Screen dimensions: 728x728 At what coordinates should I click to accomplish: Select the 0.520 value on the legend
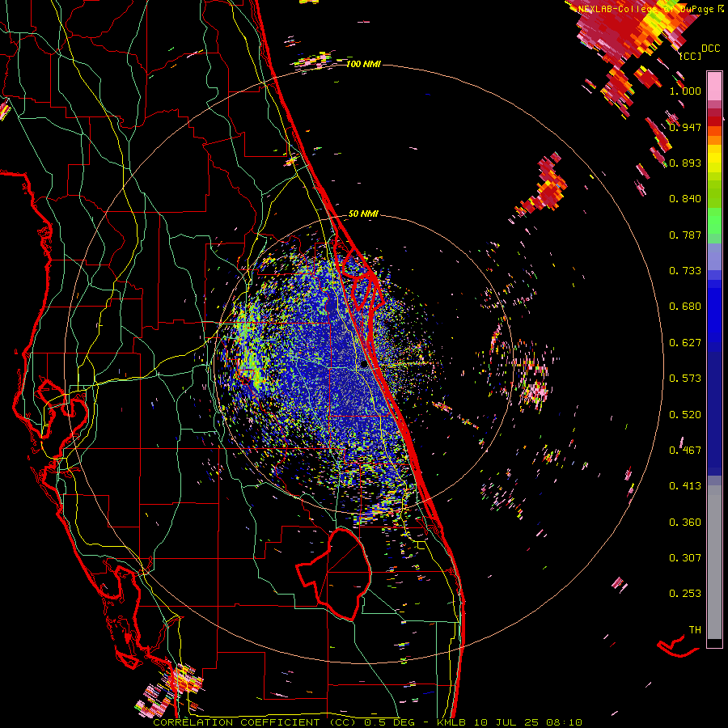pyautogui.click(x=685, y=415)
